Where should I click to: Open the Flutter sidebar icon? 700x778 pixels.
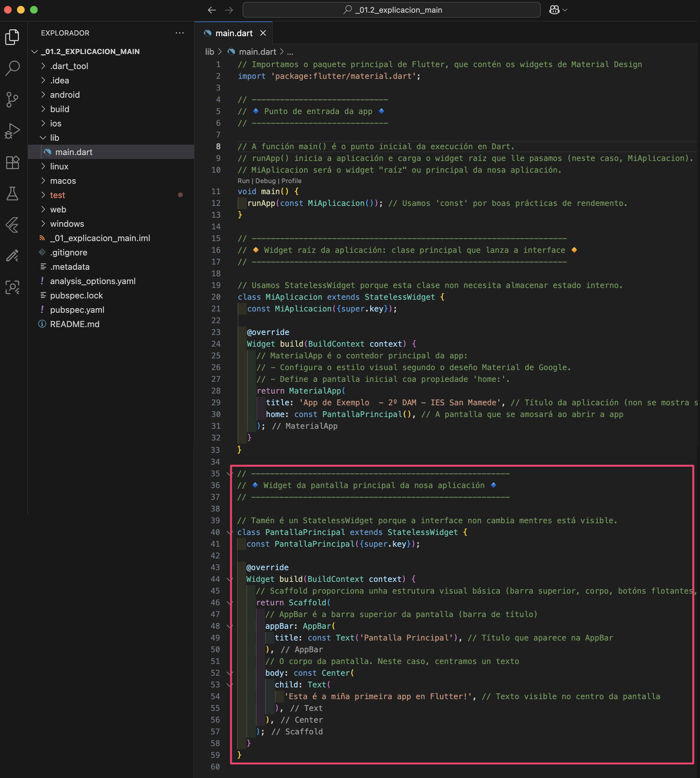(x=12, y=225)
